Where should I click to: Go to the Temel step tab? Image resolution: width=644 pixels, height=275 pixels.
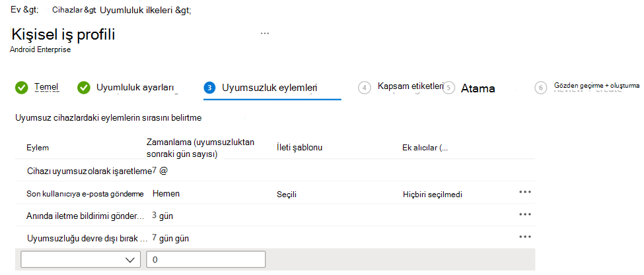[46, 86]
